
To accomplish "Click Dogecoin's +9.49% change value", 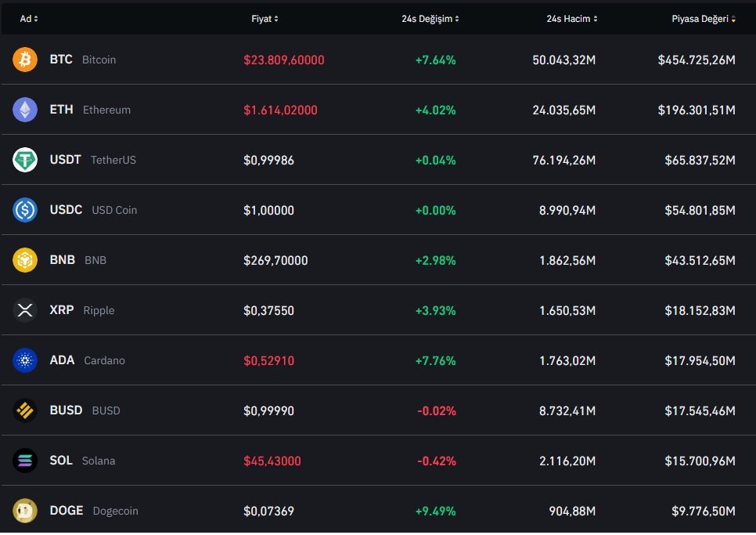I will pyautogui.click(x=435, y=511).
